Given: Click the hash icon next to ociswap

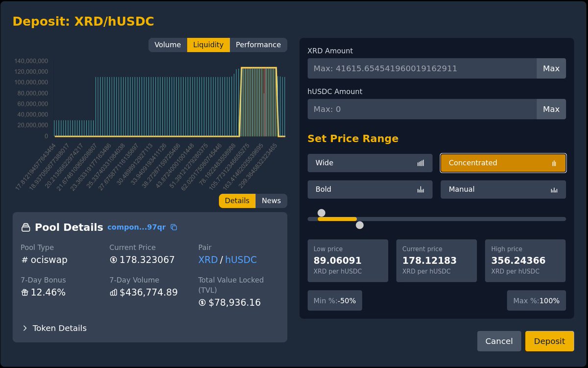Looking at the screenshot, I should [24, 260].
